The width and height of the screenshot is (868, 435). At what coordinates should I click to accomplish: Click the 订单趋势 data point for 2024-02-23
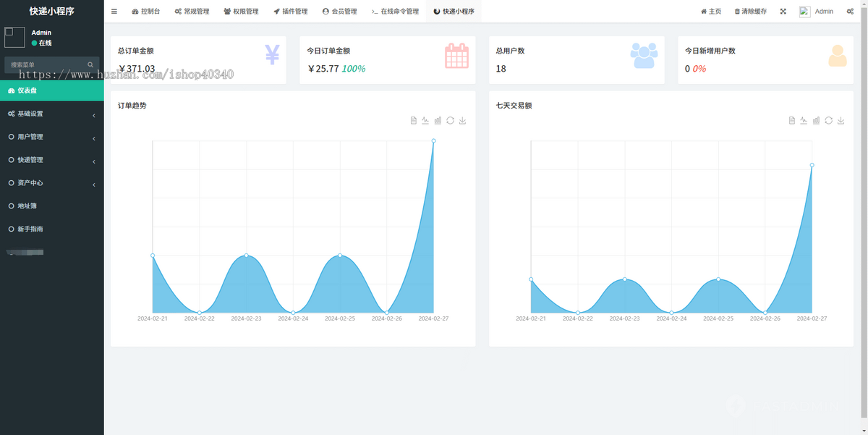[x=247, y=255]
